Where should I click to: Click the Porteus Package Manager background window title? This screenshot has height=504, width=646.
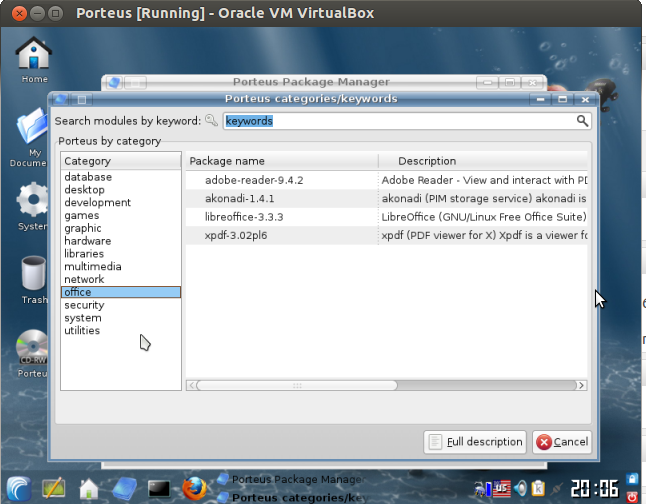311,82
